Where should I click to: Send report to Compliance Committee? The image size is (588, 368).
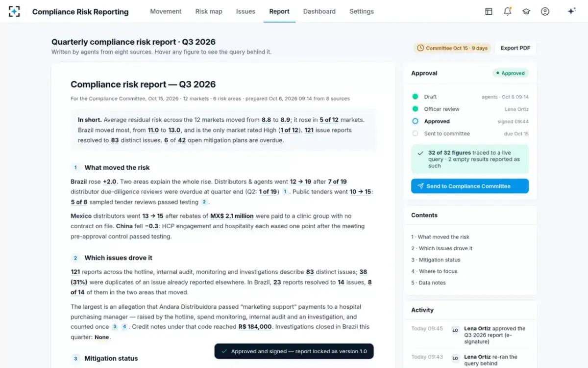[x=470, y=186]
